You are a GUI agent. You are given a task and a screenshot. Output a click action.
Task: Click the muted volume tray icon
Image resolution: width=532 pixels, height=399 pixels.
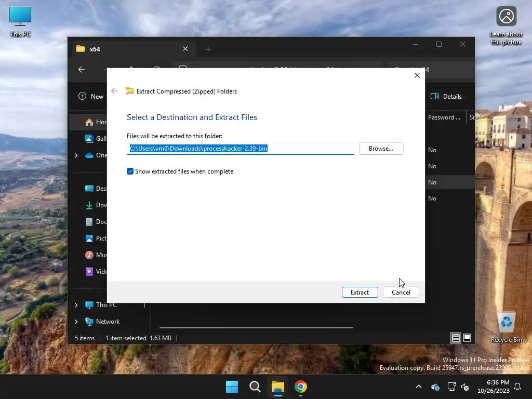[465, 387]
